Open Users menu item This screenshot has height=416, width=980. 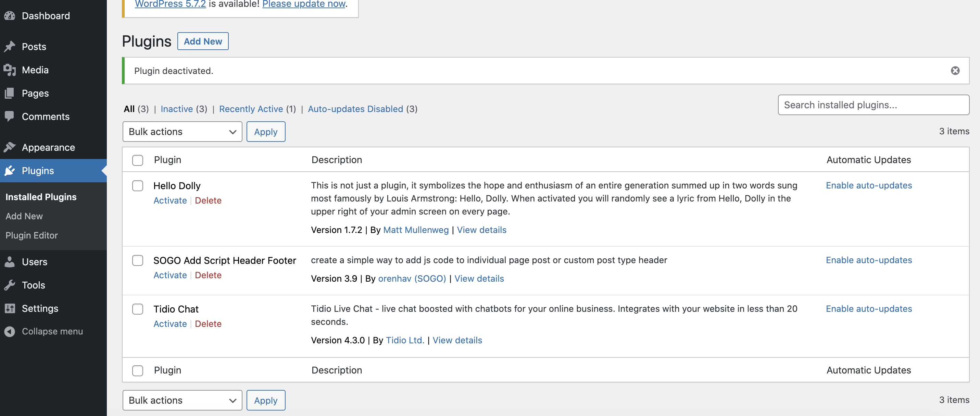click(53, 262)
